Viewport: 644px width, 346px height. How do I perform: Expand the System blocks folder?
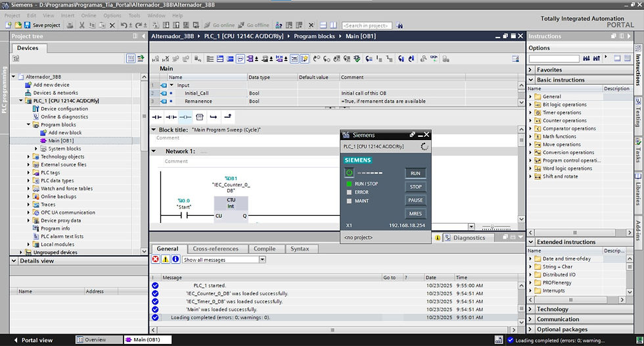[x=35, y=149]
